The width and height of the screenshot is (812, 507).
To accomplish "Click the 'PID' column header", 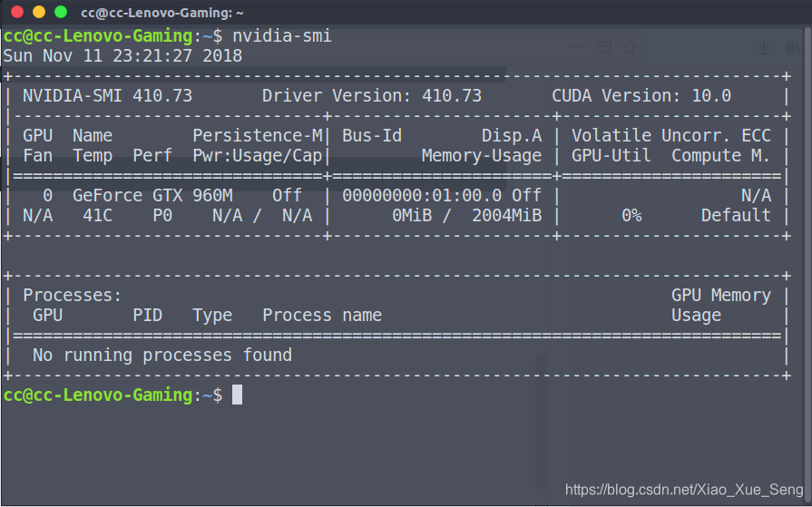I will click(148, 316).
